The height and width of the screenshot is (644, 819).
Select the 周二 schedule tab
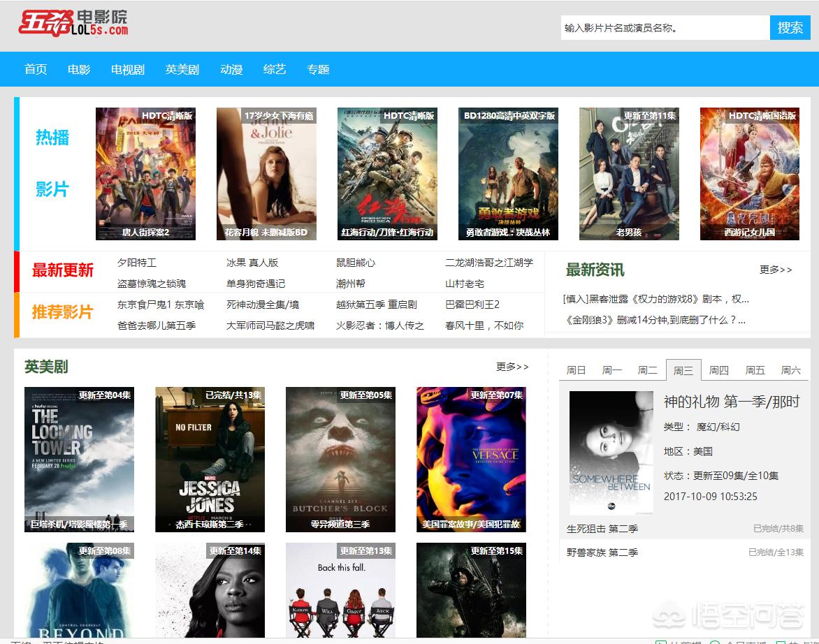coord(647,370)
